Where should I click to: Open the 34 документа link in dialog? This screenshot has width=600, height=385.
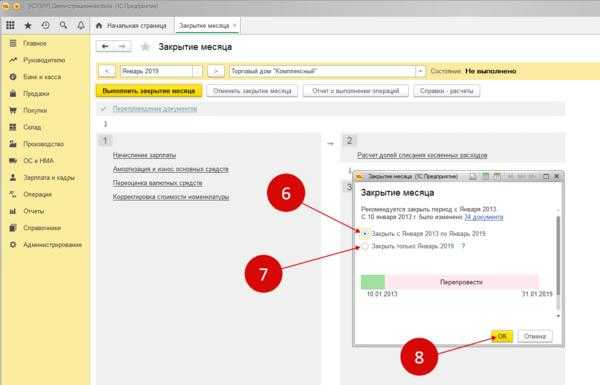coord(484,217)
